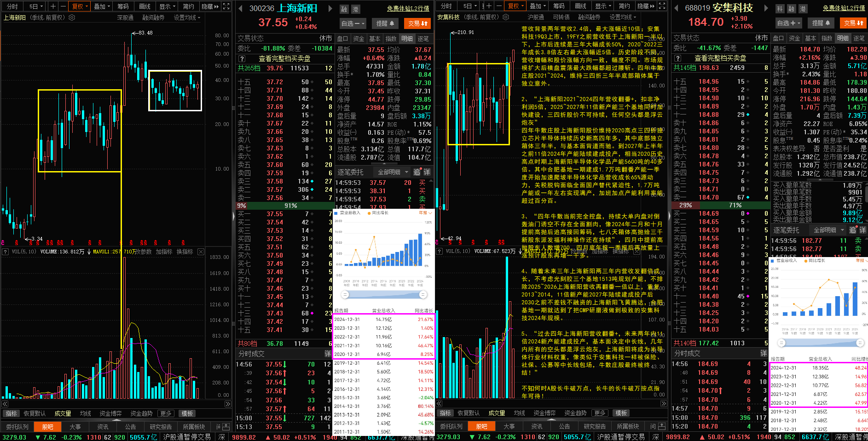Click the fullscreen icon in the 上海新阳 chart toolbar
This screenshot has width=868, height=441.
[x=226, y=6]
